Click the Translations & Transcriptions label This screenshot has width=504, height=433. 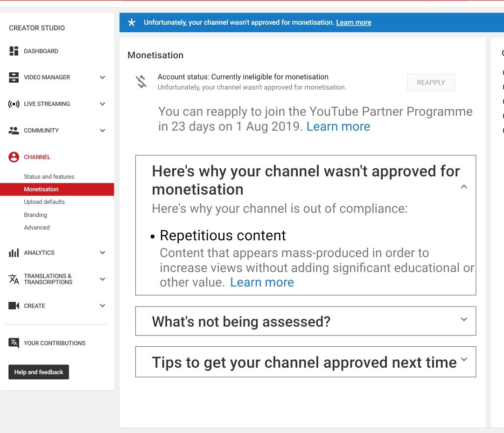[x=48, y=279]
